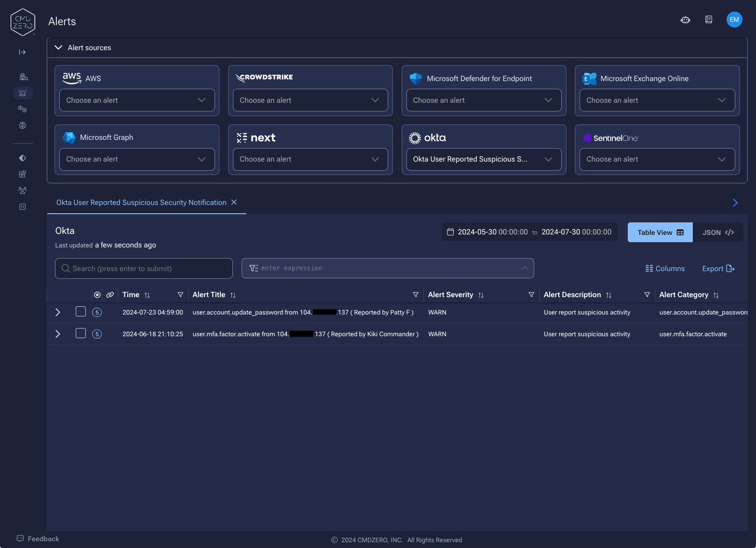The image size is (756, 548).
Task: Open the date range picker
Action: [529, 232]
